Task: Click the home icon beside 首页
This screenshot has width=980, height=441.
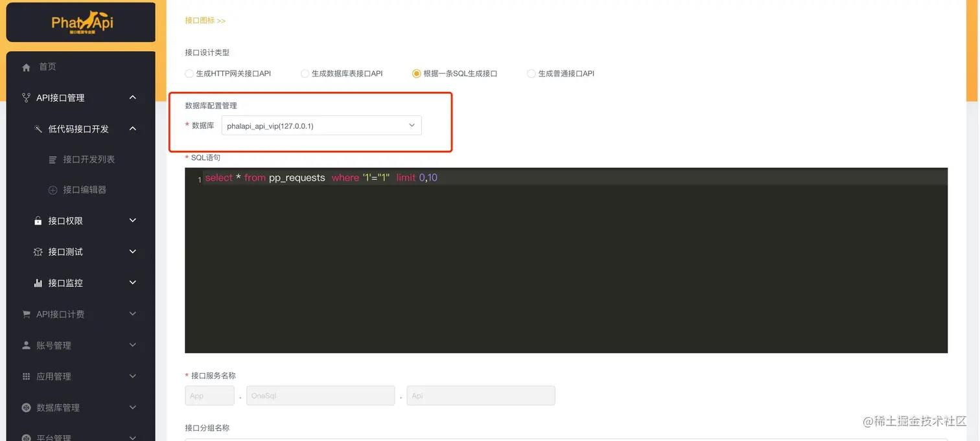Action: 27,67
